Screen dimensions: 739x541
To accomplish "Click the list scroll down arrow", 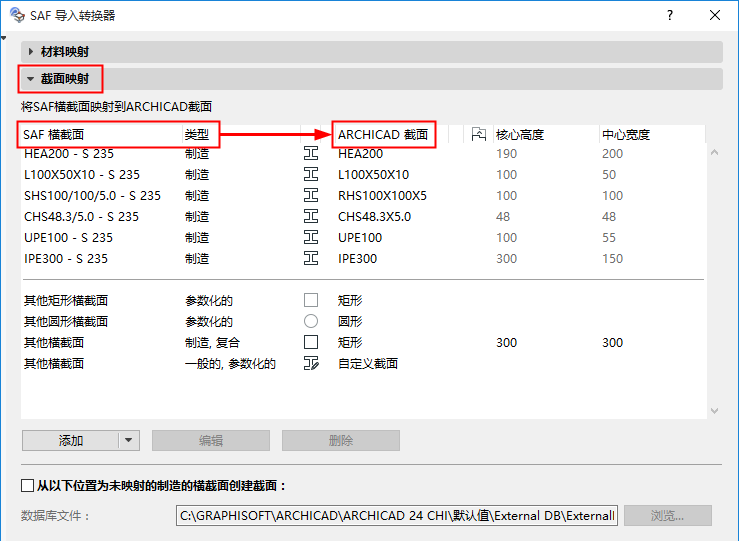I will pos(714,410).
